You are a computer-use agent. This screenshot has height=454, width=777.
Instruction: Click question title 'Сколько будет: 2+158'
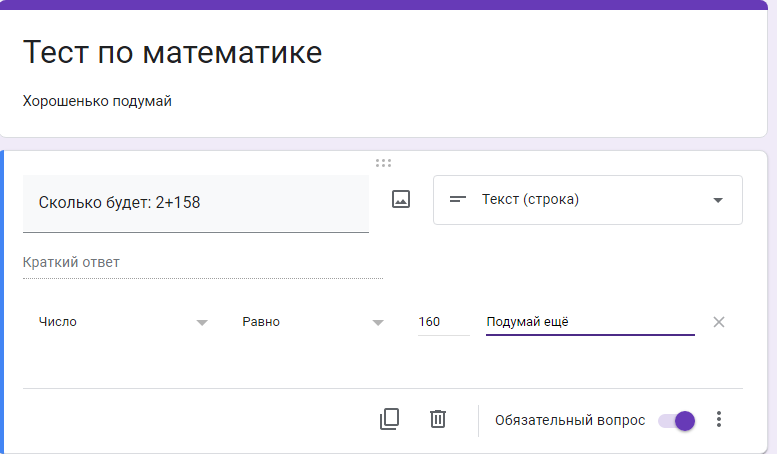pyautogui.click(x=196, y=203)
